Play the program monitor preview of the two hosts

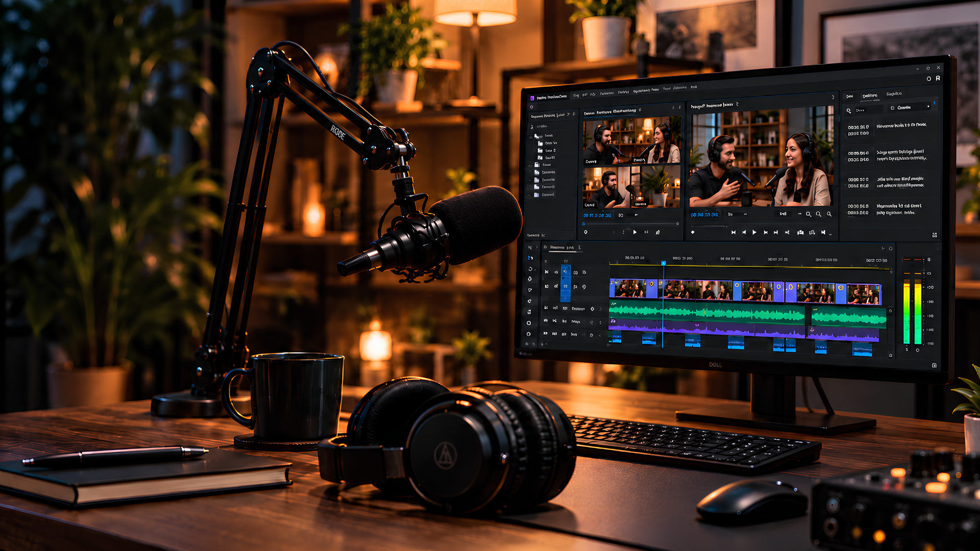[754, 232]
